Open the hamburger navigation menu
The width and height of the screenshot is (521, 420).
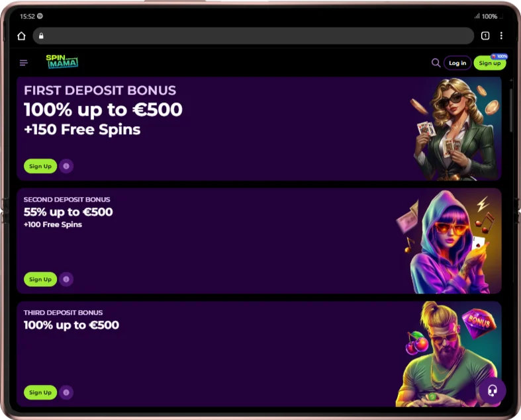[x=24, y=63]
